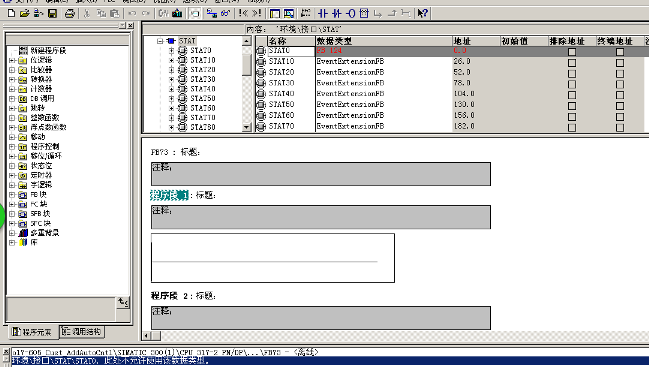Click the FB73 block comment box
The image size is (649, 367).
click(x=321, y=174)
